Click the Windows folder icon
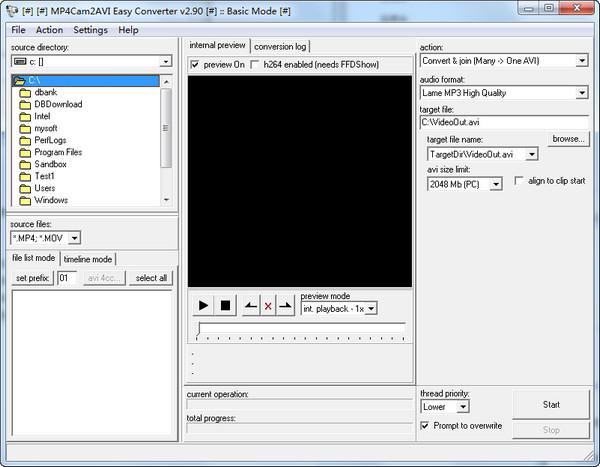Screen dimensions: 600x467 click(25, 200)
